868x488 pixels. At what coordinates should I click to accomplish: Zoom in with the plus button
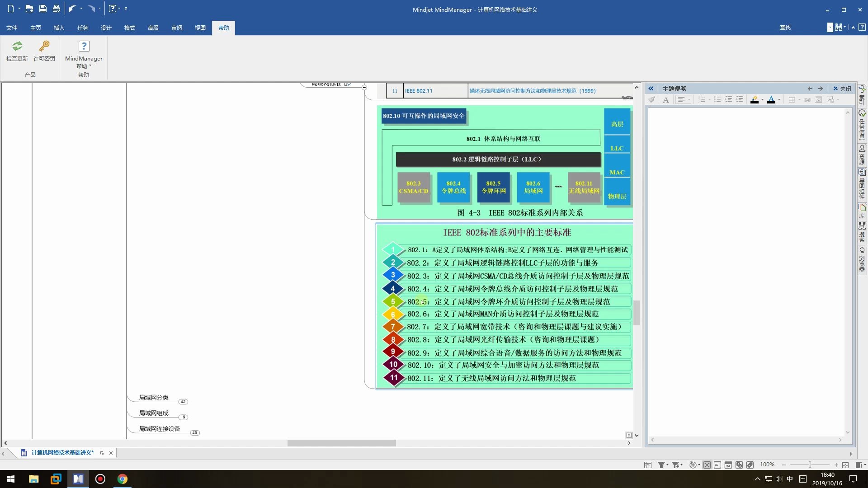[x=836, y=465]
